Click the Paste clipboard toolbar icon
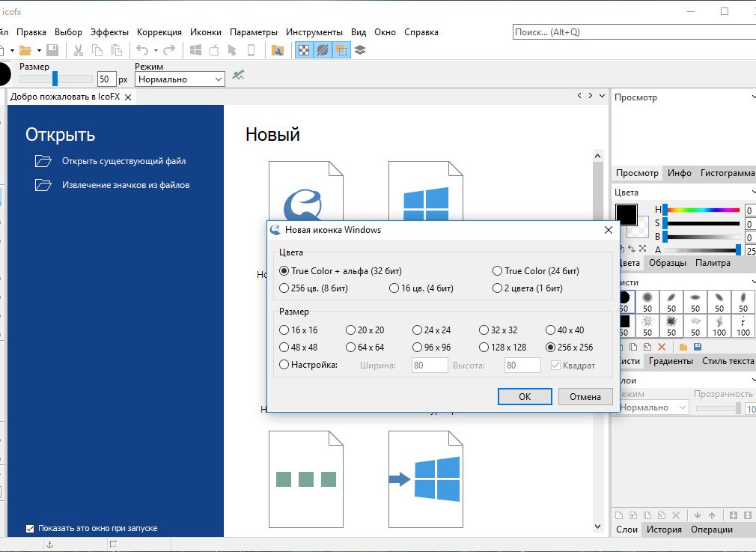 click(x=116, y=50)
